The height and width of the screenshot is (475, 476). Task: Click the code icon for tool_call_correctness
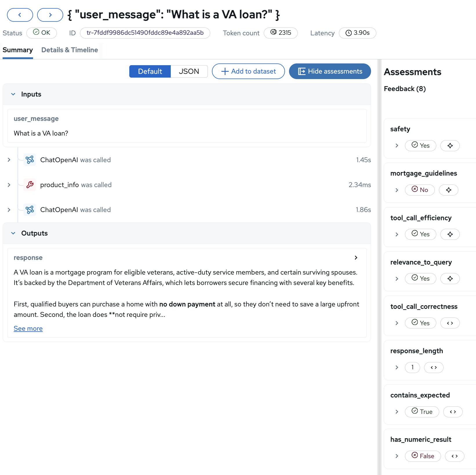pos(450,323)
